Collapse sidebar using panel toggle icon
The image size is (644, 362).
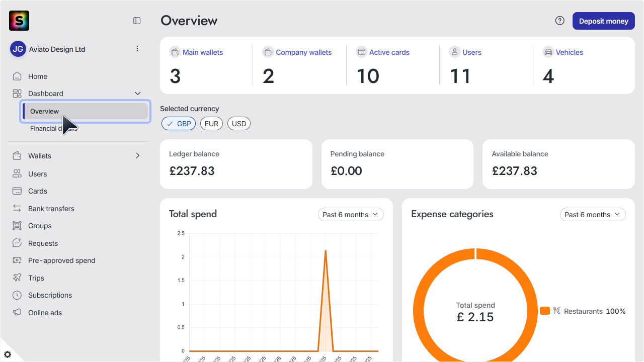click(x=137, y=21)
